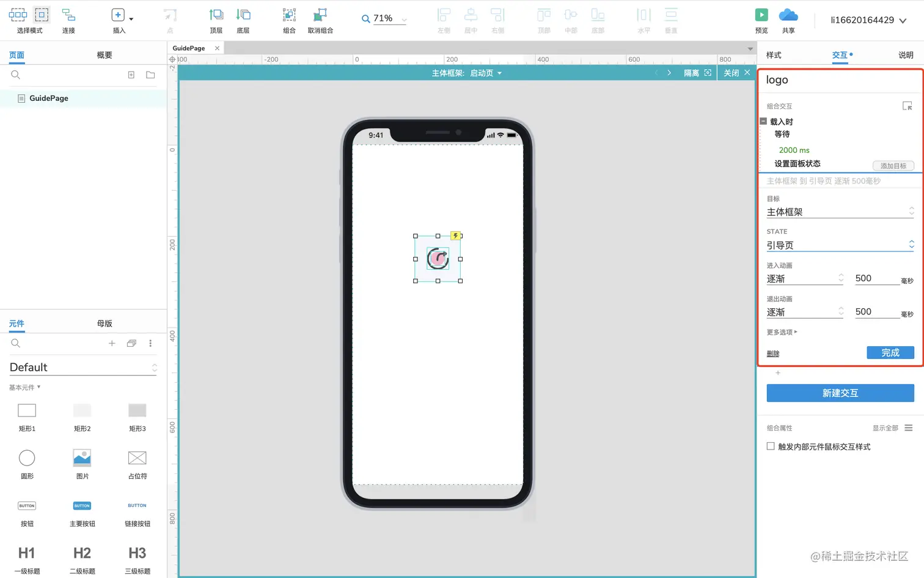Click the add folder icon

pos(150,75)
